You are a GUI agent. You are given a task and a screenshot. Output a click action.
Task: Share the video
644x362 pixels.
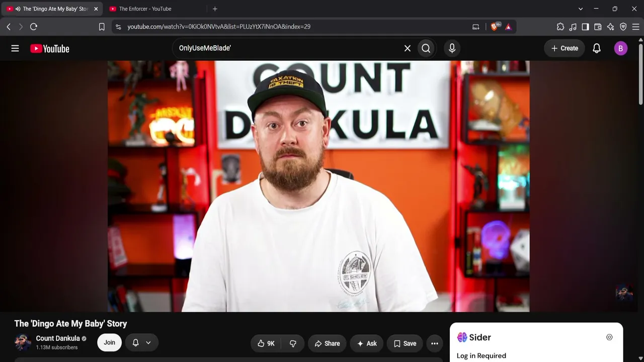(327, 343)
